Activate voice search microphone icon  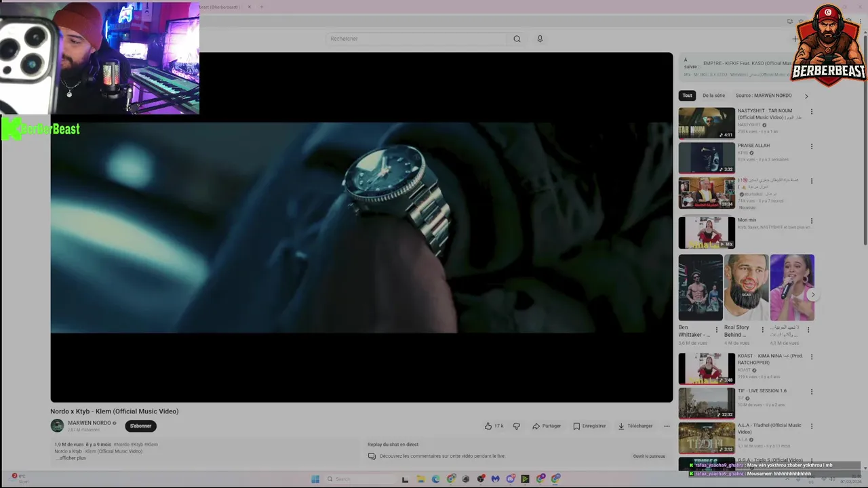point(540,39)
